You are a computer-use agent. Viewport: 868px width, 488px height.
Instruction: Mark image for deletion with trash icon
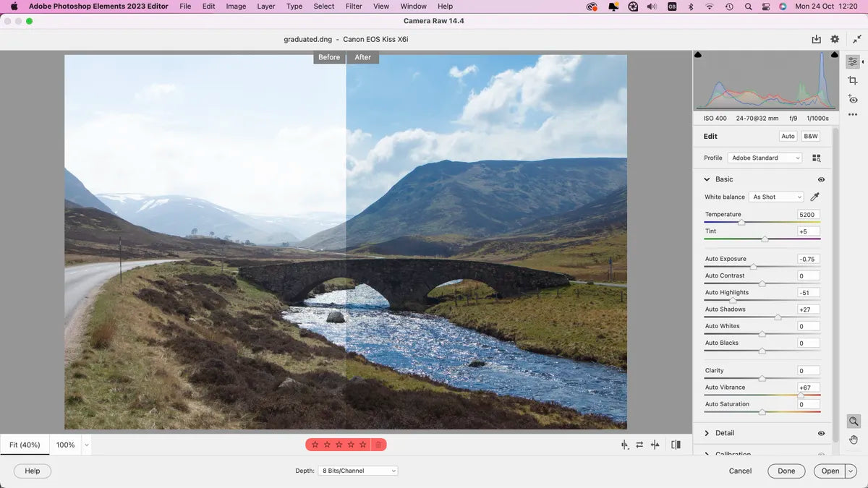coord(378,445)
